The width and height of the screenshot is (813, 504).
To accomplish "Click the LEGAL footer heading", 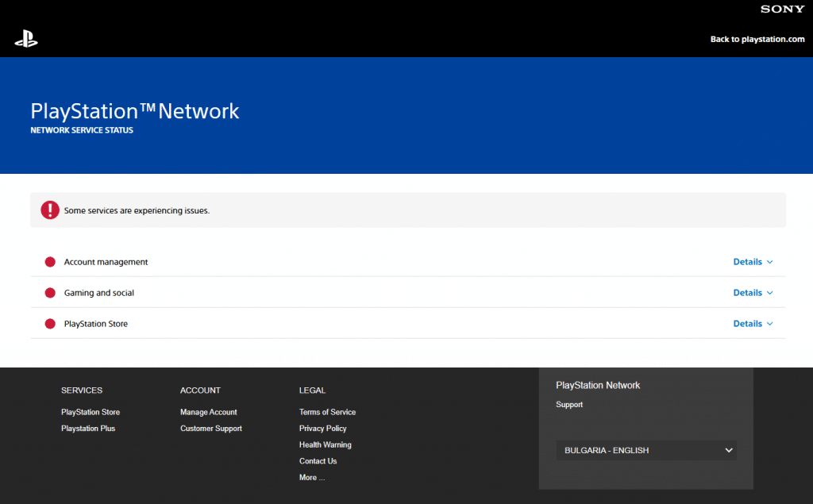I will click(x=312, y=391).
